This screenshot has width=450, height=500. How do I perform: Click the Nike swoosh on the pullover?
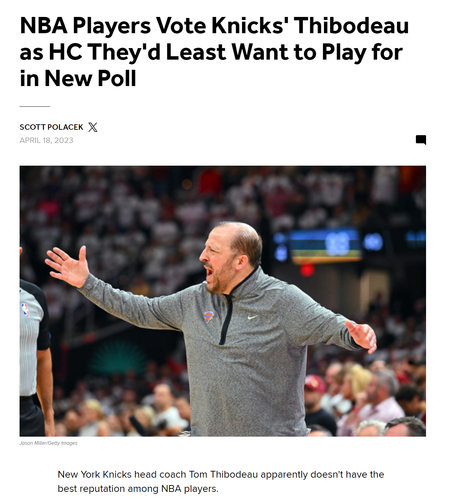252,317
